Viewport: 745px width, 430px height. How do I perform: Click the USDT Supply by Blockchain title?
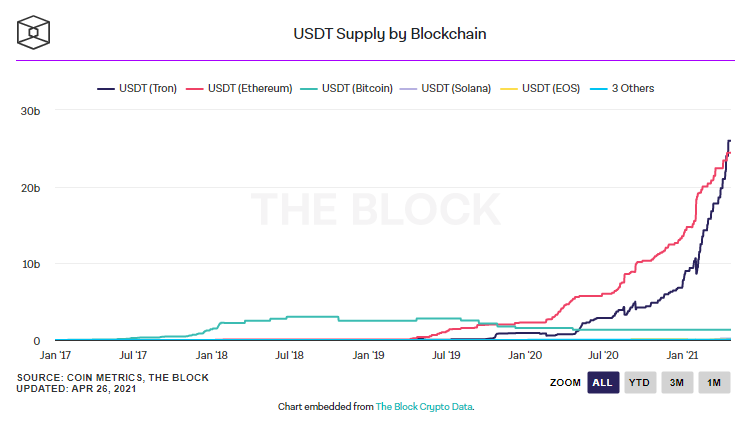pyautogui.click(x=389, y=33)
